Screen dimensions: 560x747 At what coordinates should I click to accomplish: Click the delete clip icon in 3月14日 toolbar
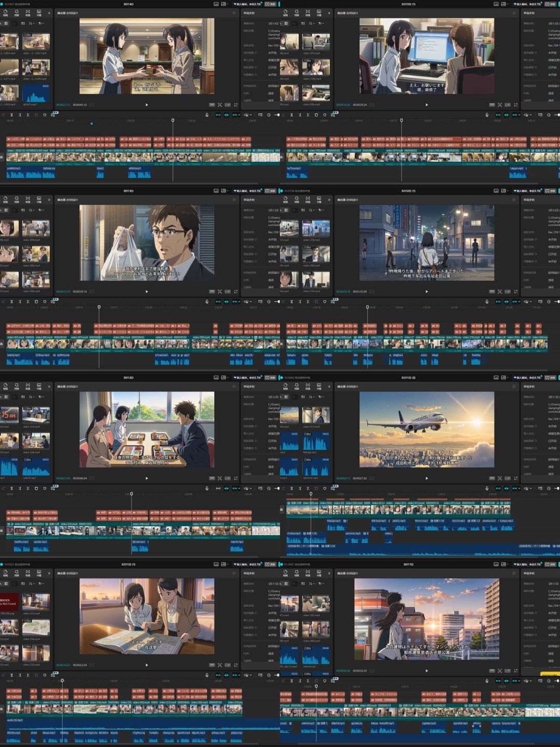pyautogui.click(x=36, y=115)
